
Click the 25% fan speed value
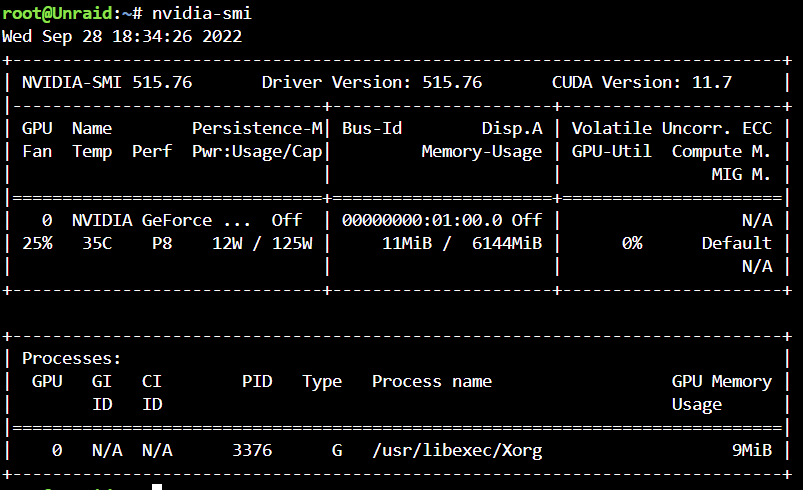pos(37,243)
